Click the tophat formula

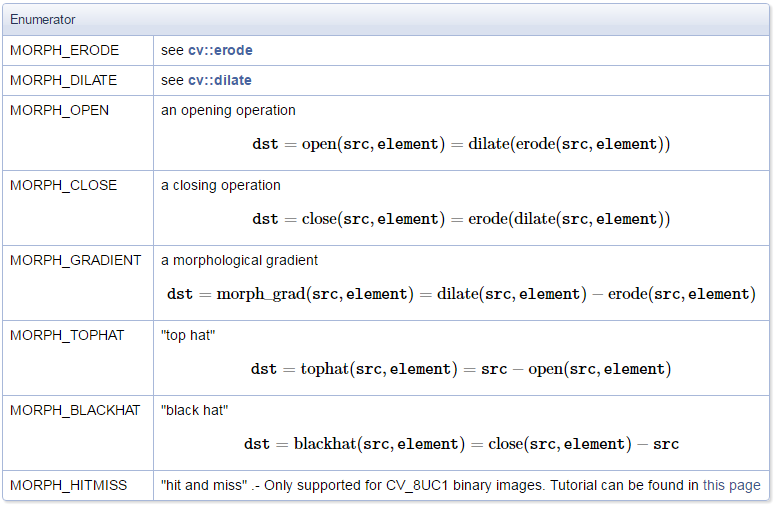pos(461,369)
